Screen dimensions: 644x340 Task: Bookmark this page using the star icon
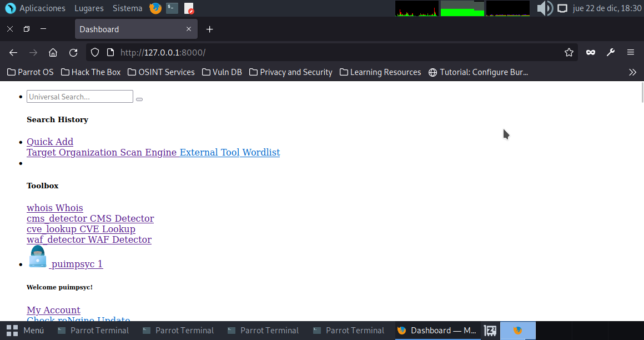[569, 52]
